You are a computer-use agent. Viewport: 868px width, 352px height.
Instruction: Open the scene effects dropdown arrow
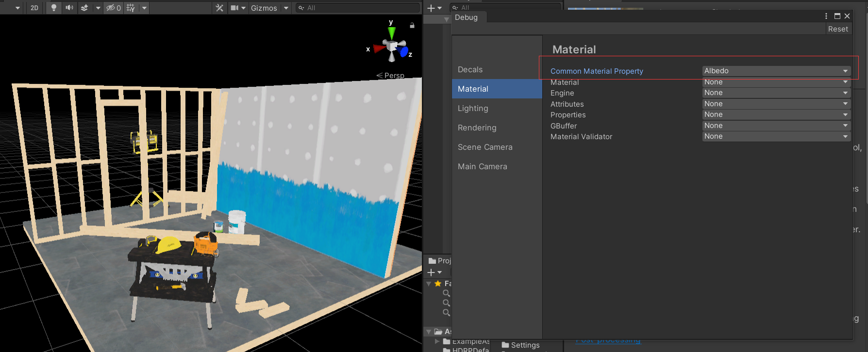click(98, 8)
